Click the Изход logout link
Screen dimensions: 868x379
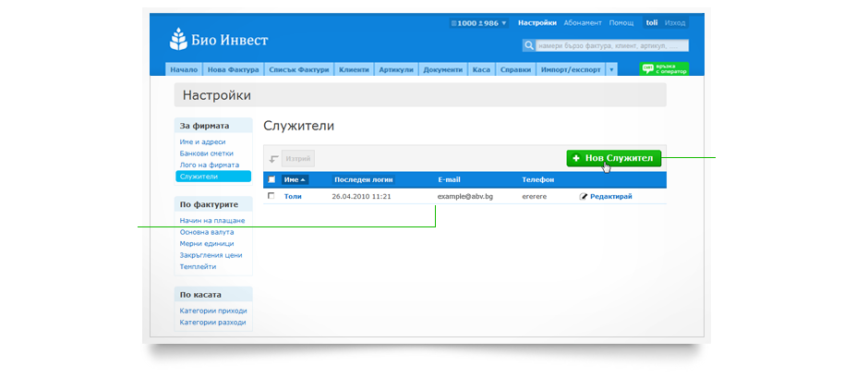coord(675,22)
